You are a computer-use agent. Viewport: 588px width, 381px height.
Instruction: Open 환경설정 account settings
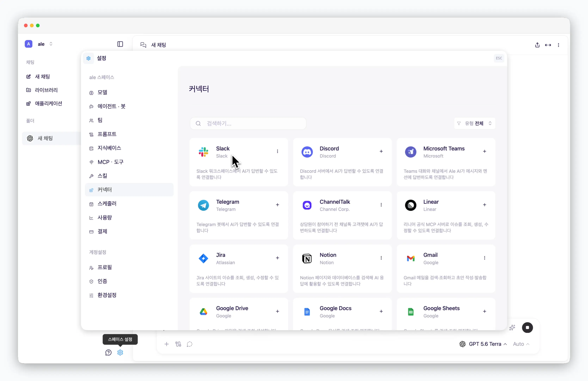[x=129, y=295]
